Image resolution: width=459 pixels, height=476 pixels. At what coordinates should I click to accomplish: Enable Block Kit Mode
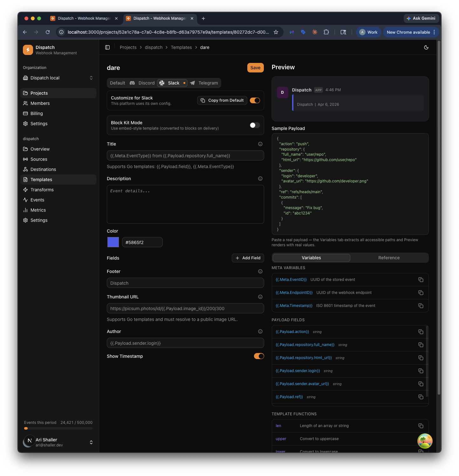point(255,125)
